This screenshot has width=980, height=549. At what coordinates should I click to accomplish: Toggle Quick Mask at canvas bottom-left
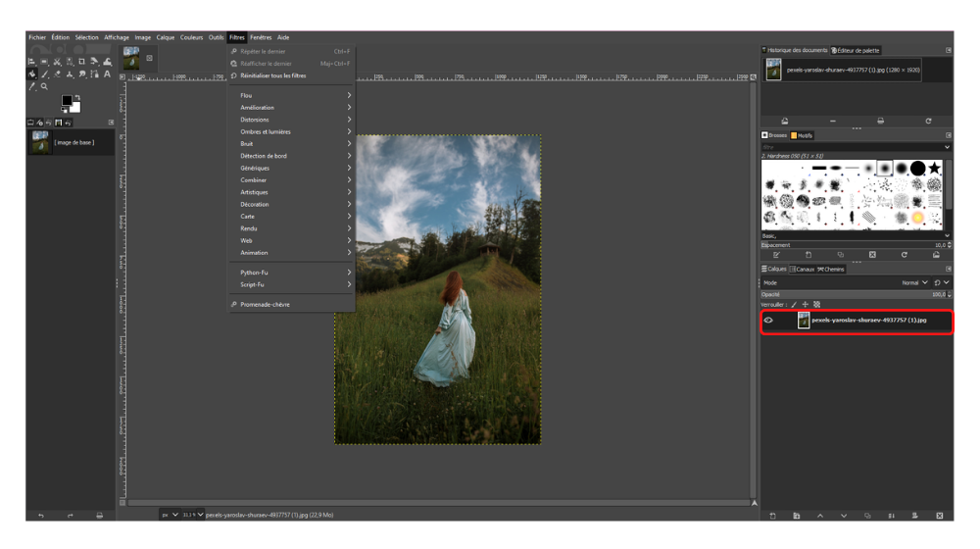122,502
